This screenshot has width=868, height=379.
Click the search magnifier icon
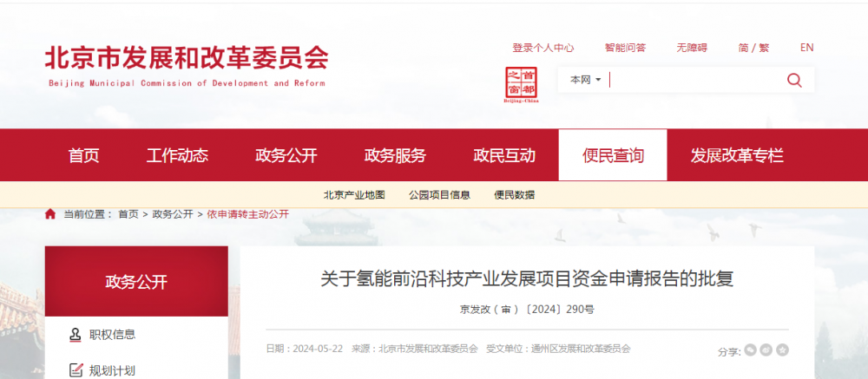point(793,80)
